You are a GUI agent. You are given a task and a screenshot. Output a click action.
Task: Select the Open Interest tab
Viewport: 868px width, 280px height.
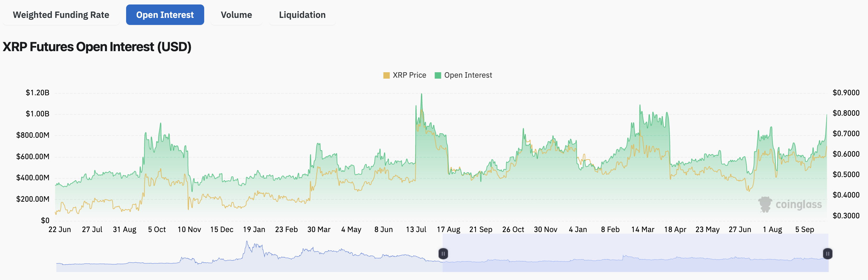(165, 15)
